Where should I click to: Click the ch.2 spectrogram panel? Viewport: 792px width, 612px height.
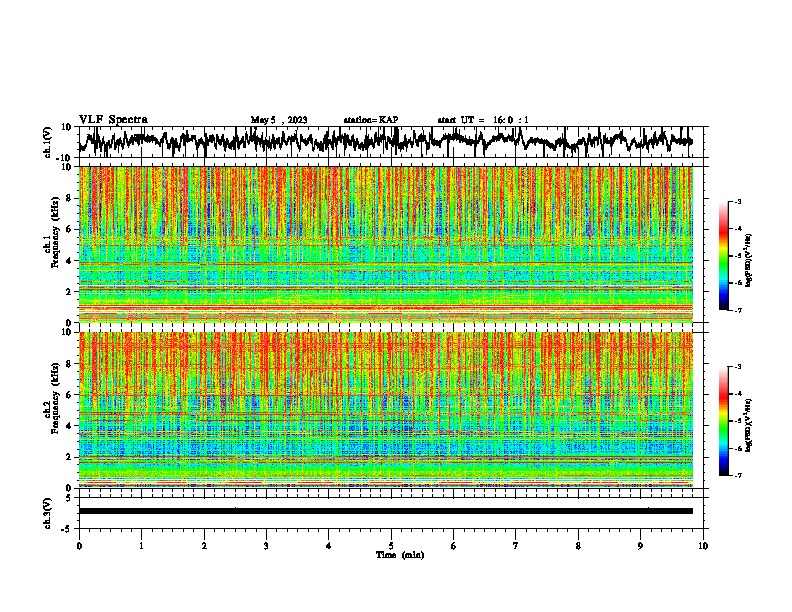(x=386, y=410)
